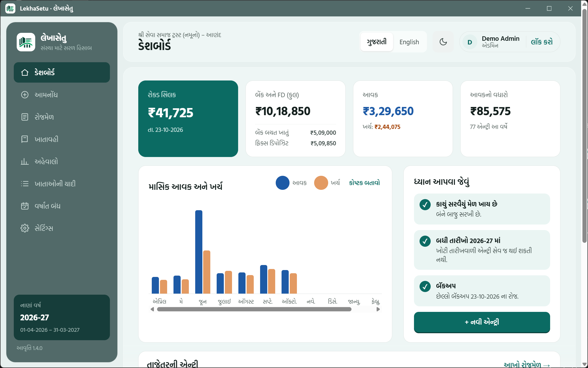
Task: Click the checkmark icon beside બધી તારીખો 2026-27
Action: 425,241
